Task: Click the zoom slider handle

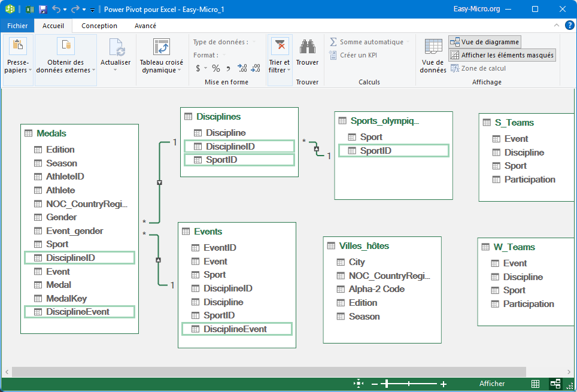Action: pyautogui.click(x=387, y=384)
